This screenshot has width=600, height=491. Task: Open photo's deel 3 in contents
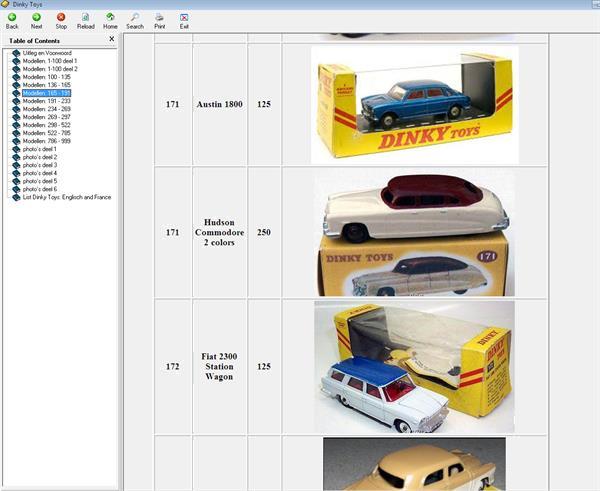click(x=40, y=165)
